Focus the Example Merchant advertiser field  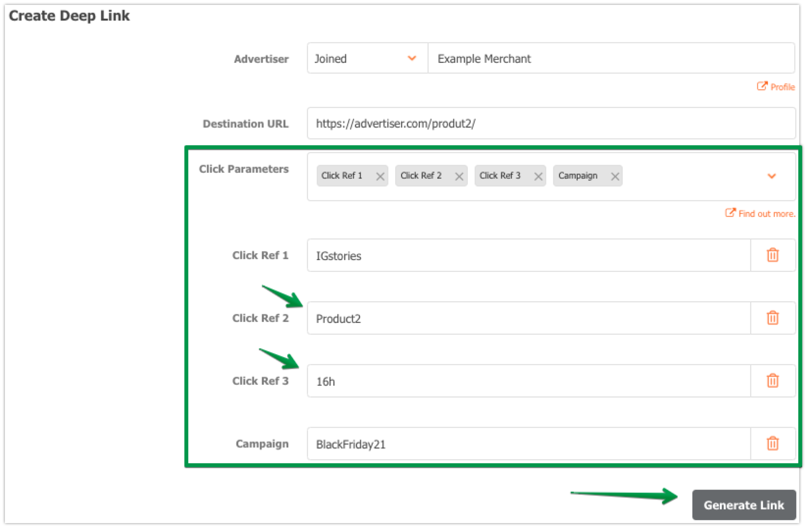[610, 58]
